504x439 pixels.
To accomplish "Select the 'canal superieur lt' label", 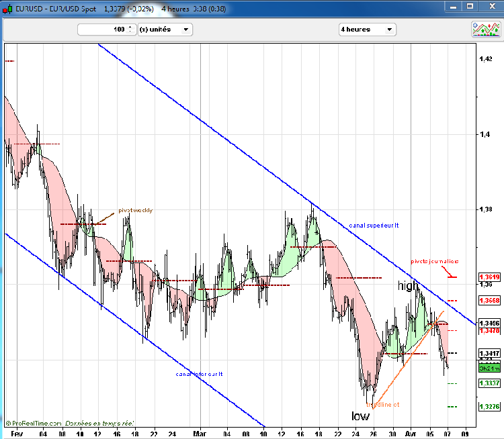I will coord(374,226).
